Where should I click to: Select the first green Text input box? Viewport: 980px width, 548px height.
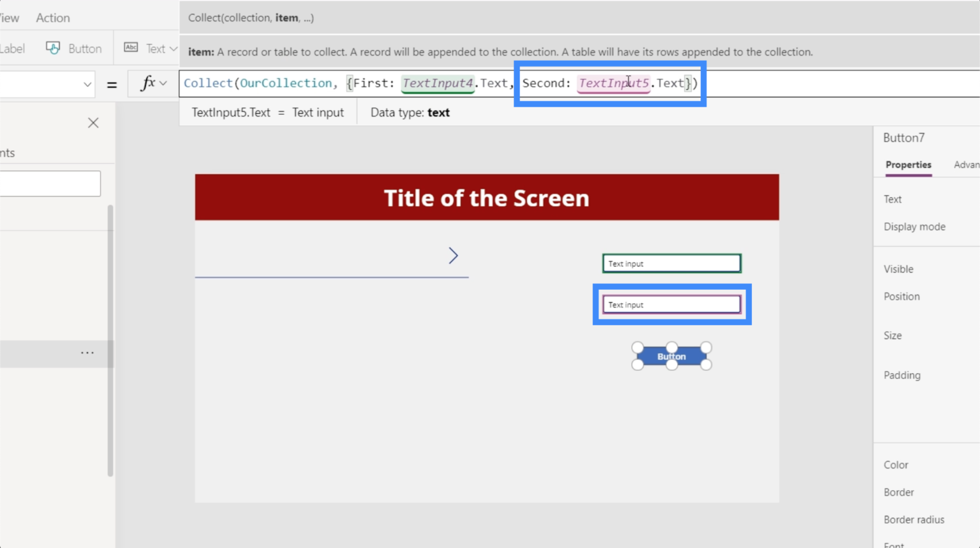[x=671, y=264]
